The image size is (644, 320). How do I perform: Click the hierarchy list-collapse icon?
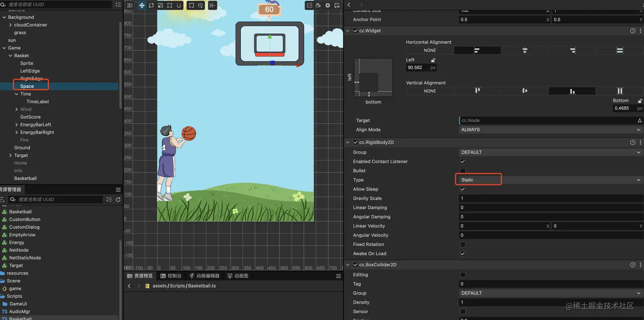[x=118, y=4]
